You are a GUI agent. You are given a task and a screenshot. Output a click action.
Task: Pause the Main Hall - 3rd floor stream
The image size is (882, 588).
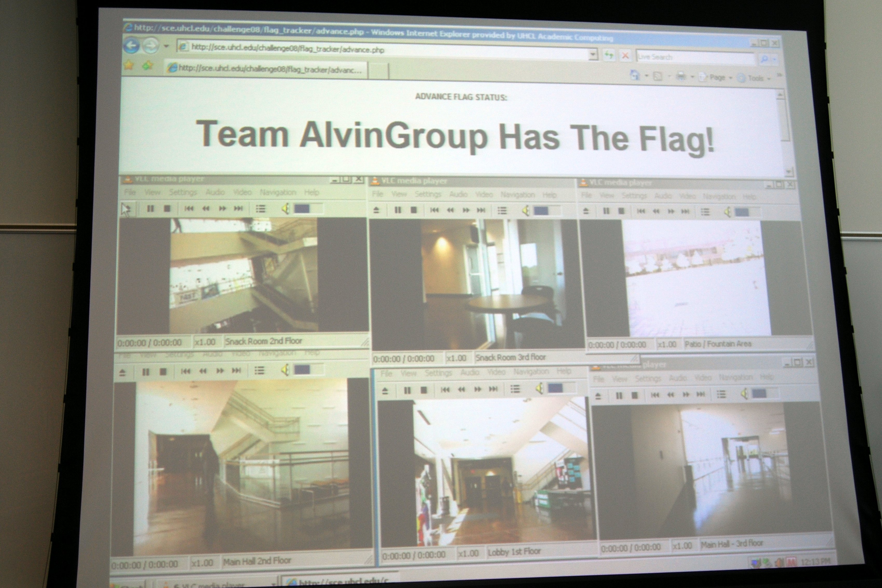(619, 395)
